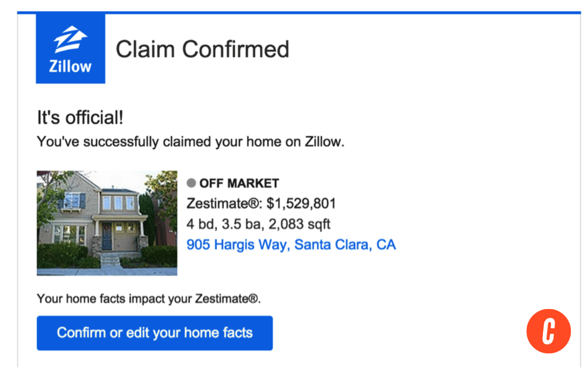Viewport: 588px width, 368px height.
Task: Click the blue top border bar
Action: click(294, 7)
